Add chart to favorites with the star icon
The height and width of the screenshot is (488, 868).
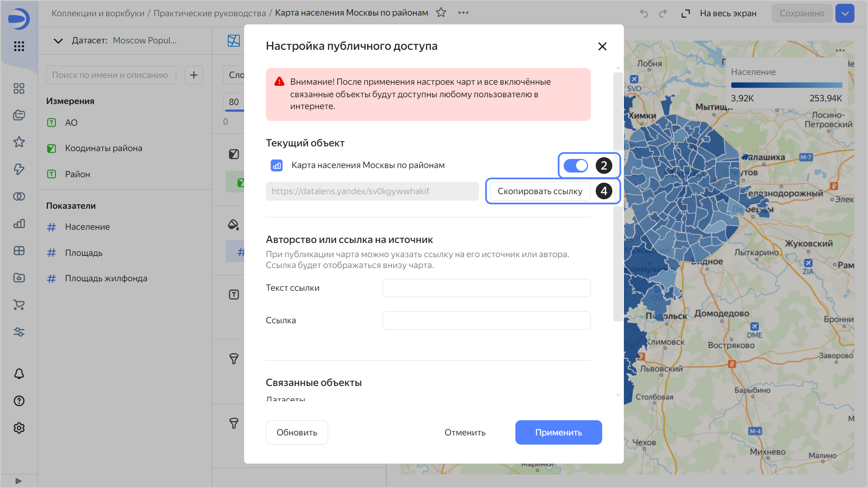point(441,13)
